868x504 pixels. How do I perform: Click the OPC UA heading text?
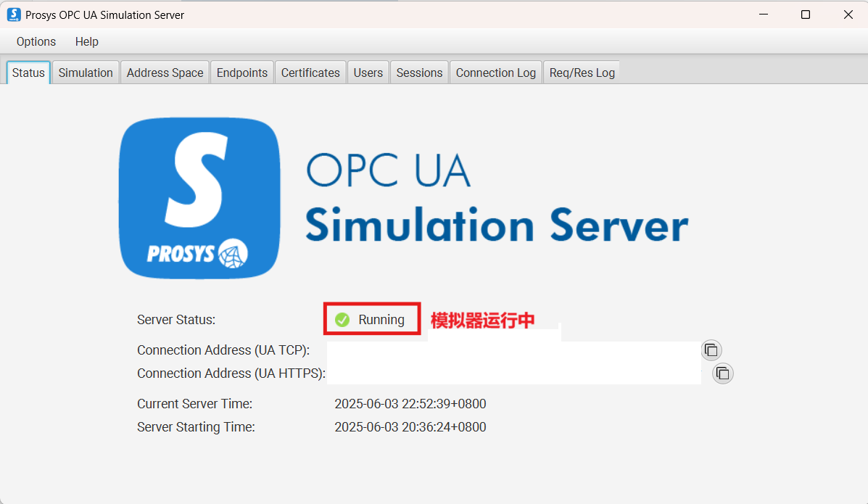coord(388,170)
